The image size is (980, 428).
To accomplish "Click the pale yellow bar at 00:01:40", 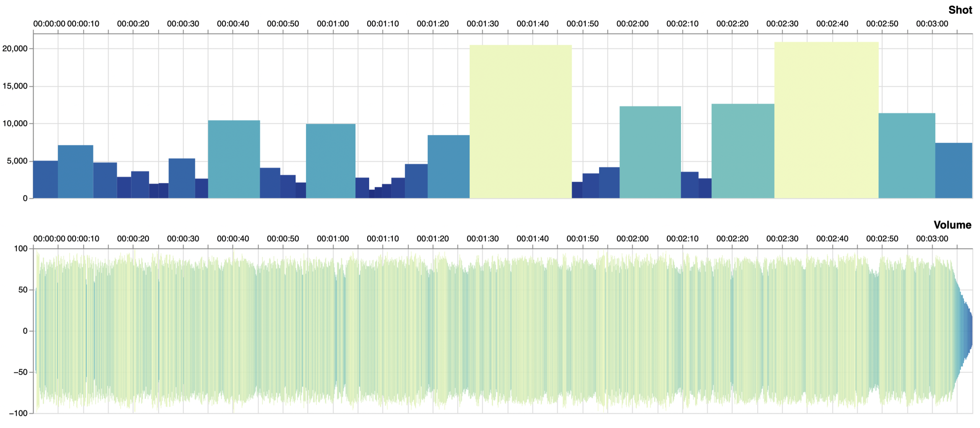I will 520,122.
